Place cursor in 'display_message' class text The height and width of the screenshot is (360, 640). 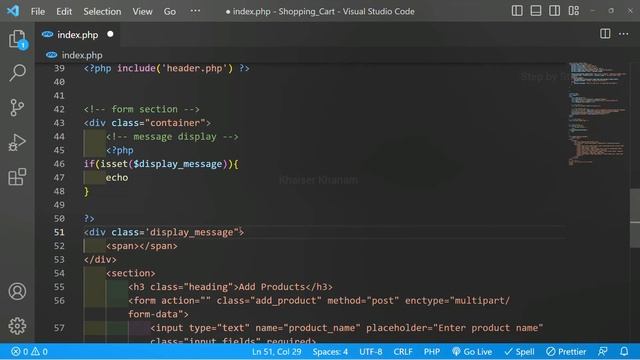191,232
